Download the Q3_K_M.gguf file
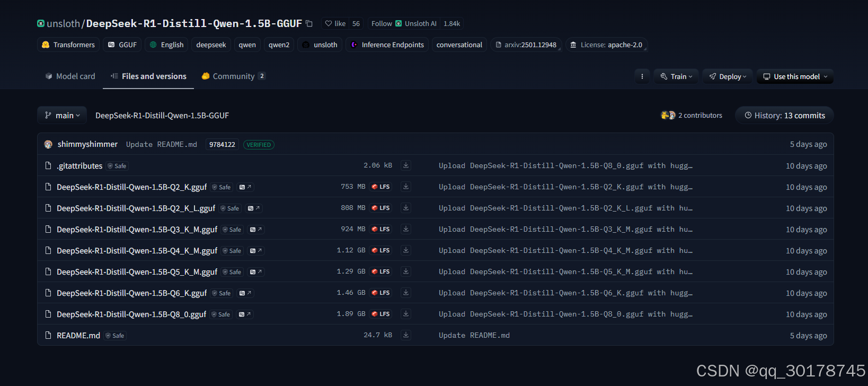 click(405, 229)
